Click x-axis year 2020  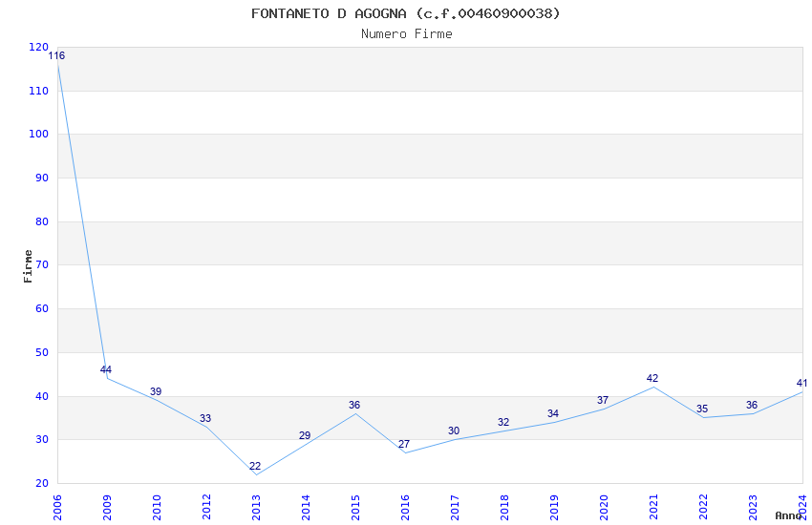[x=604, y=507]
